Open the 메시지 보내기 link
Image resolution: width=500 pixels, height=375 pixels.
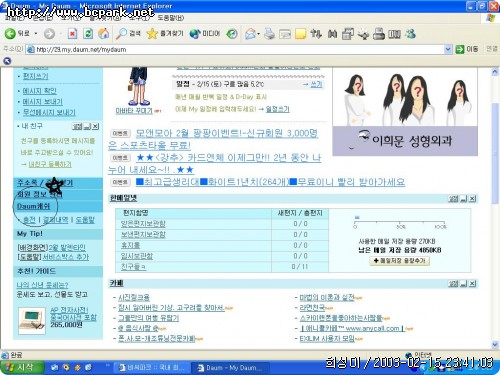tap(43, 102)
